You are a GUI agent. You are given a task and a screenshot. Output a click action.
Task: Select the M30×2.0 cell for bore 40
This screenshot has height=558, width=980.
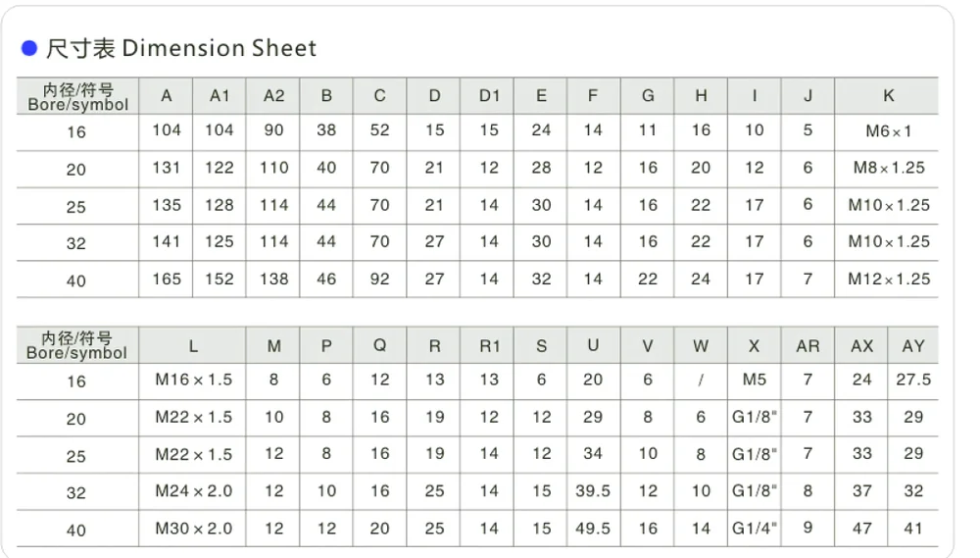pos(193,529)
